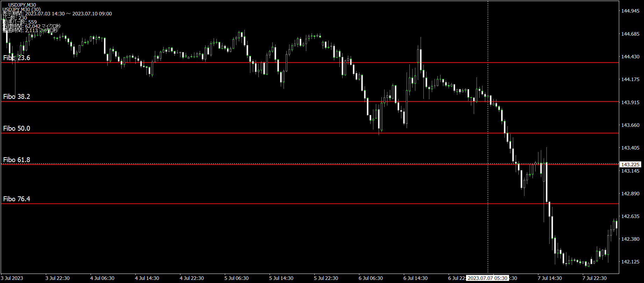Image resolution: width=644 pixels, height=283 pixels.
Task: Click the 3 Jul 2023 time axis label
Action: pyautogui.click(x=12, y=278)
